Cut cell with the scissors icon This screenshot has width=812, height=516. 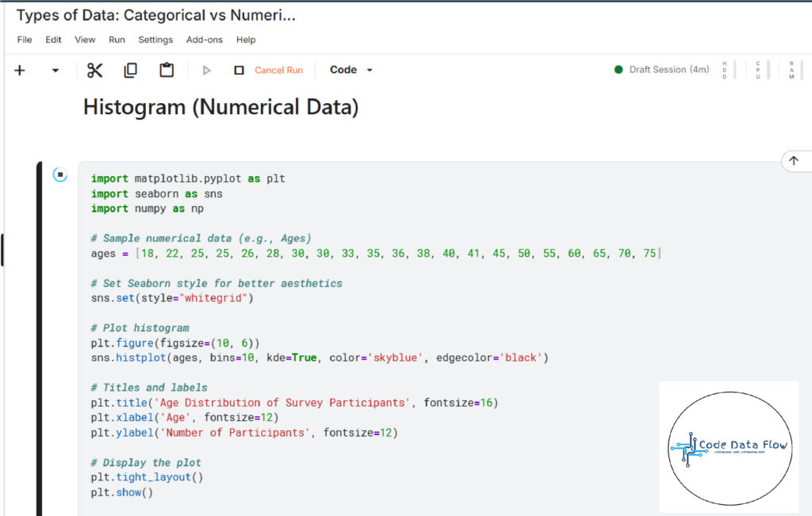[x=95, y=70]
